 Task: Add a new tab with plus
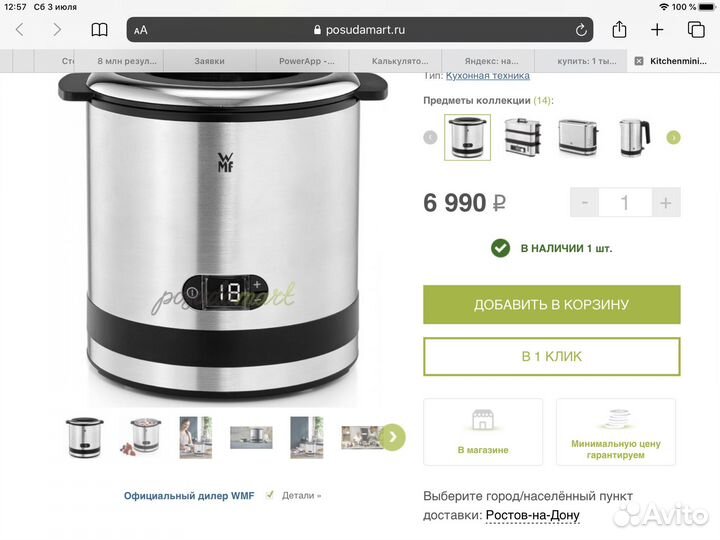click(x=657, y=30)
